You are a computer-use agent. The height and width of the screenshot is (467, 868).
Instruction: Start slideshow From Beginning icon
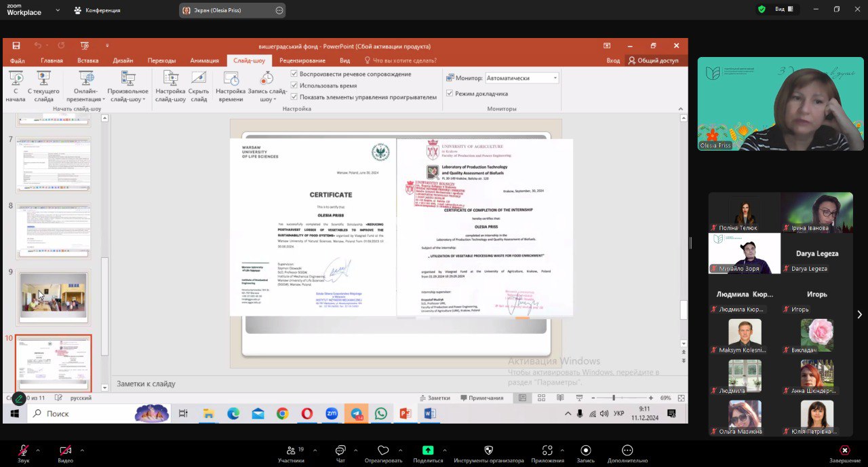(15, 79)
